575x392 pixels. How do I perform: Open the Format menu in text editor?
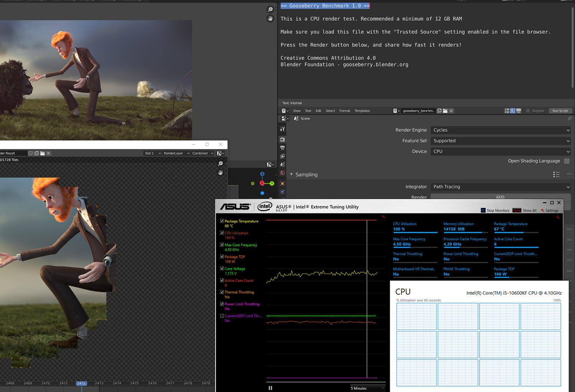click(345, 111)
